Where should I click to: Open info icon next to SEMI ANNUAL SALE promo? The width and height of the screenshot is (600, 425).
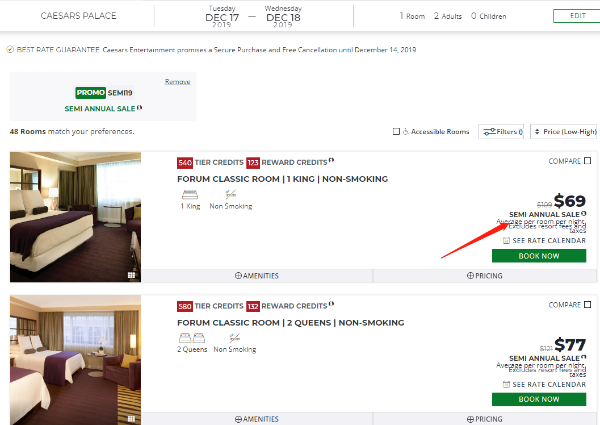pyautogui.click(x=140, y=108)
